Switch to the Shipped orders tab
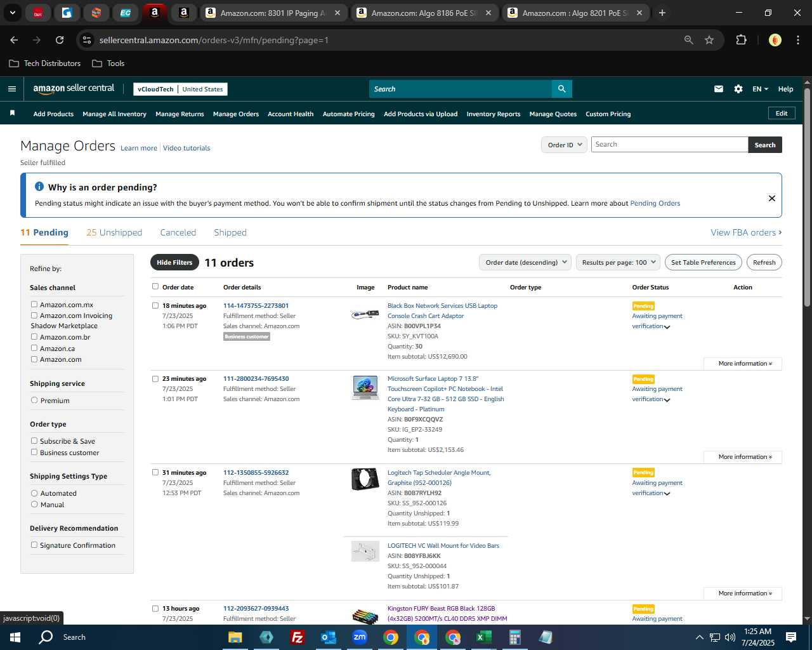This screenshot has height=650, width=812. (x=230, y=232)
